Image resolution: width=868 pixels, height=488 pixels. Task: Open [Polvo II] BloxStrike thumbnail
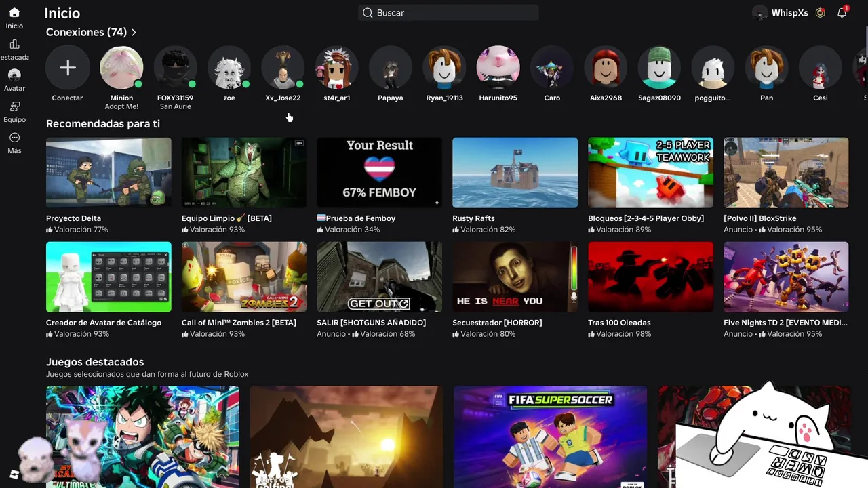coord(786,173)
